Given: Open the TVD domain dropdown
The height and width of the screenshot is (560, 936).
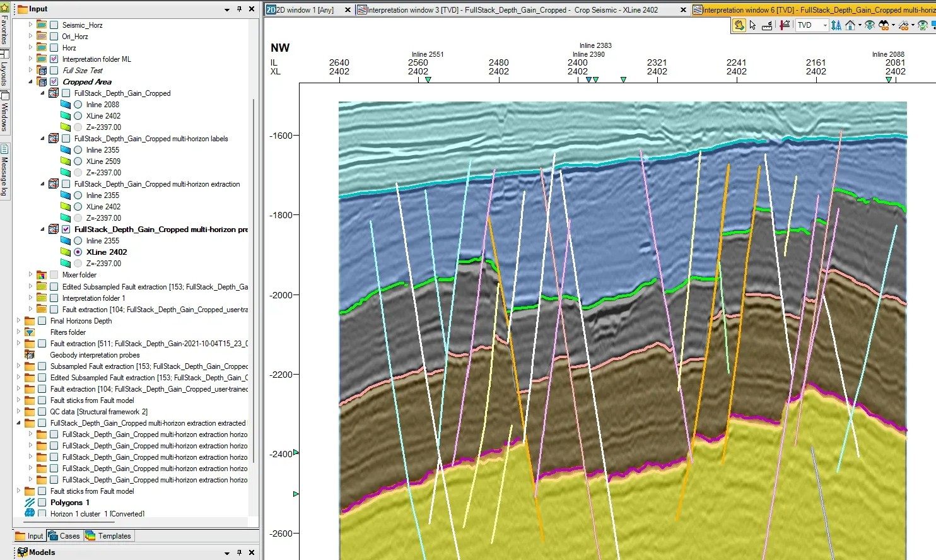Looking at the screenshot, I should (x=824, y=25).
